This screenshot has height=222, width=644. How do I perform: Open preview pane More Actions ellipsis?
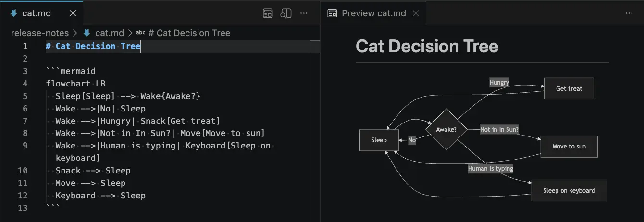(629, 13)
